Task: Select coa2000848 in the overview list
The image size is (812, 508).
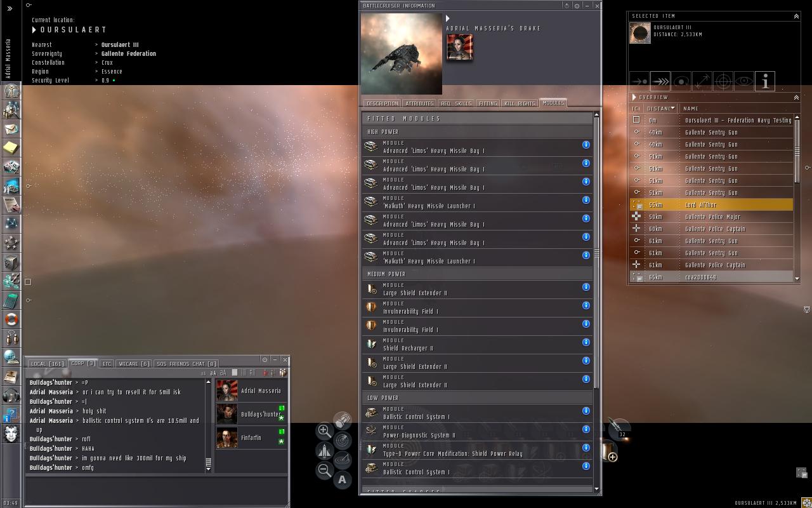Action: (711, 277)
